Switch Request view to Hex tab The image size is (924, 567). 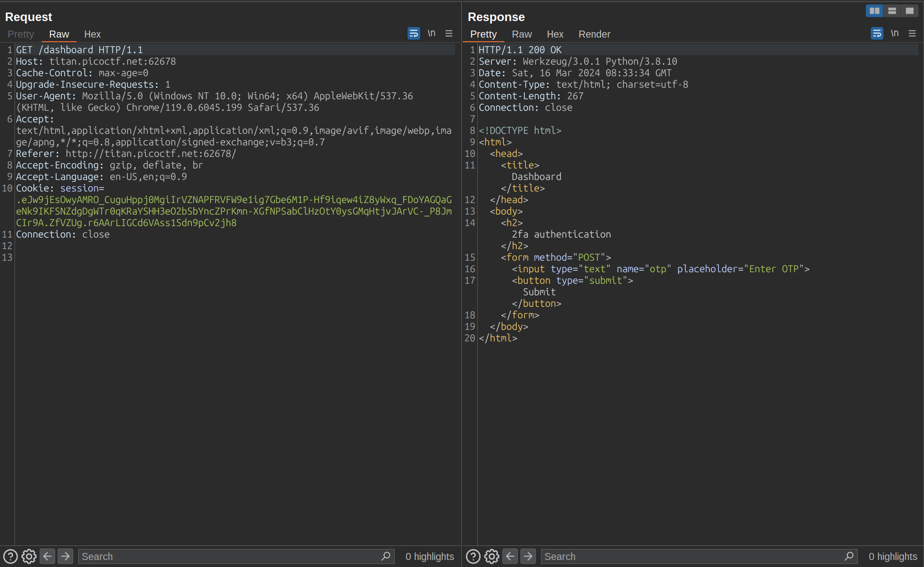pos(92,34)
